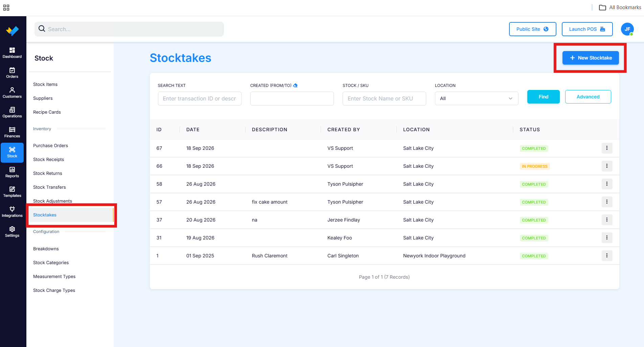Select Stock Transfers menu entry
644x347 pixels.
[49, 187]
